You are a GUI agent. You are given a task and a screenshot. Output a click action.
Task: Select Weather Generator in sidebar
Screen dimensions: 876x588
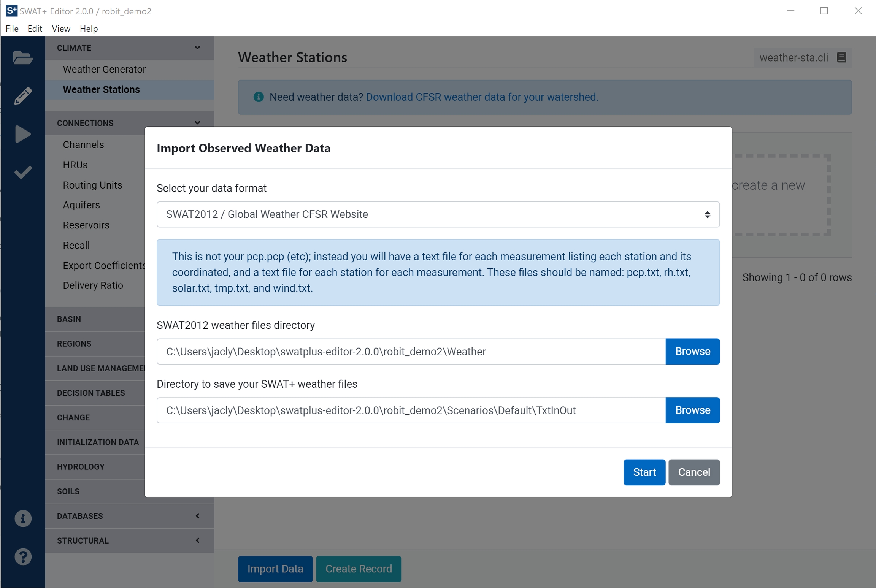click(x=104, y=69)
